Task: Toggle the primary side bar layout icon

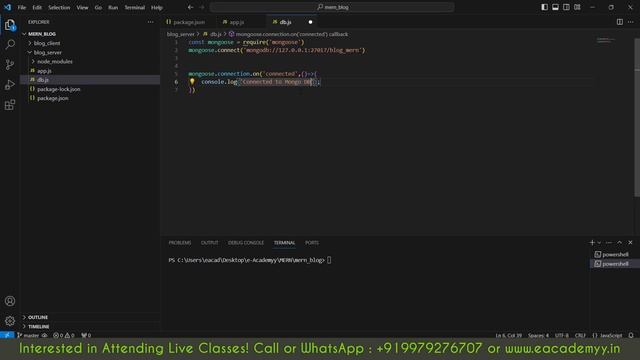Action: click(x=544, y=7)
